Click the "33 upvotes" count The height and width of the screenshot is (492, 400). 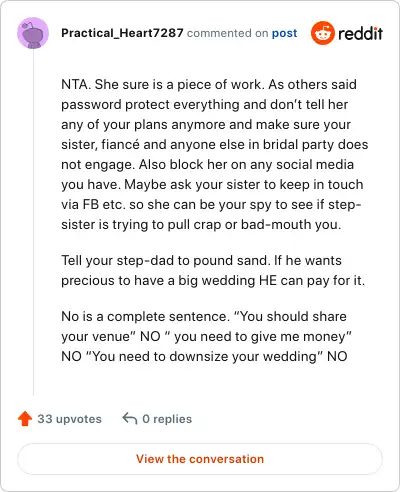pyautogui.click(x=69, y=419)
